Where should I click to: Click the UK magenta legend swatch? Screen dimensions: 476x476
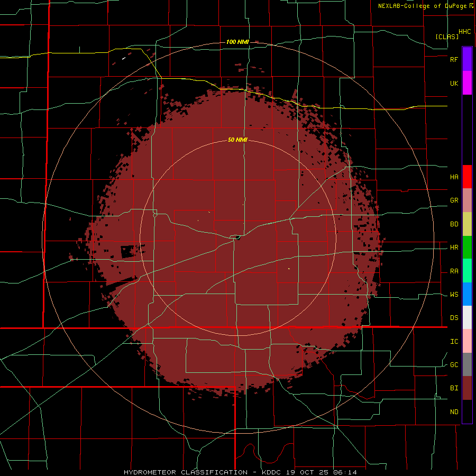pyautogui.click(x=467, y=83)
